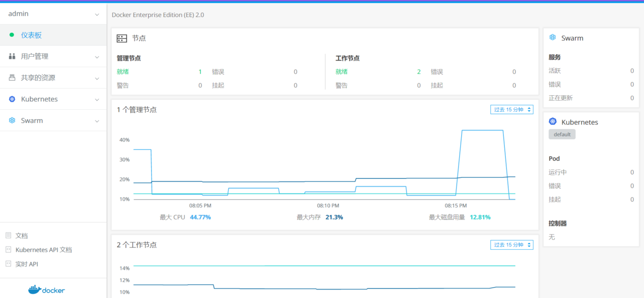Viewport: 644px width, 298px height.
Task: Open worker nodes time range dropdown
Action: coord(512,244)
